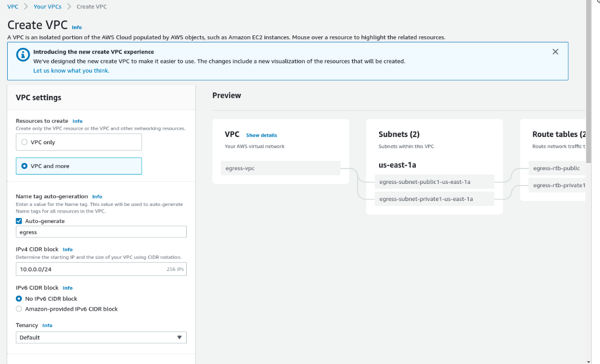
Task: Select the VPC and more radio option
Action: pyautogui.click(x=79, y=166)
